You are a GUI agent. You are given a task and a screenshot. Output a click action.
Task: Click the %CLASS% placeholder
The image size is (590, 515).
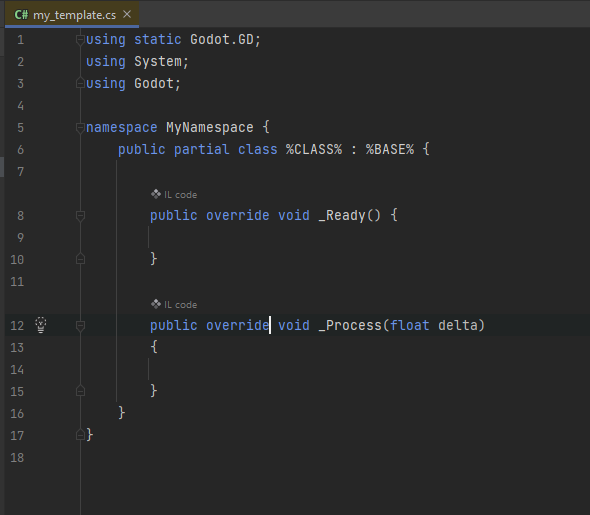click(x=314, y=149)
